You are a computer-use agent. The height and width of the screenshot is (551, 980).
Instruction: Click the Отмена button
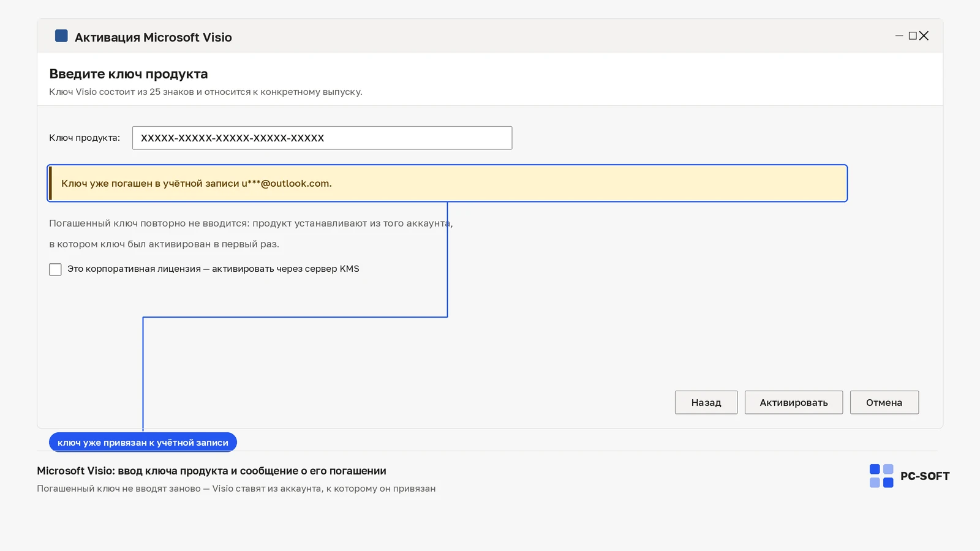point(884,402)
